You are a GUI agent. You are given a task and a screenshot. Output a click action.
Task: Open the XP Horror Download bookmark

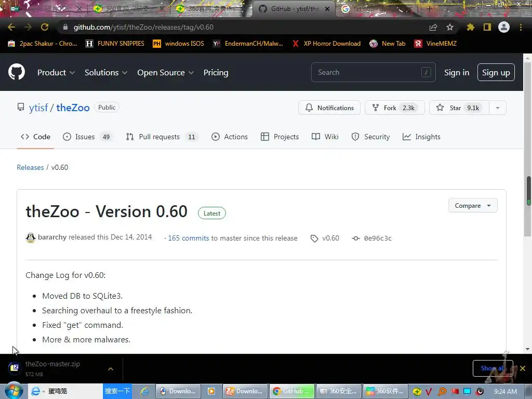[x=326, y=44]
